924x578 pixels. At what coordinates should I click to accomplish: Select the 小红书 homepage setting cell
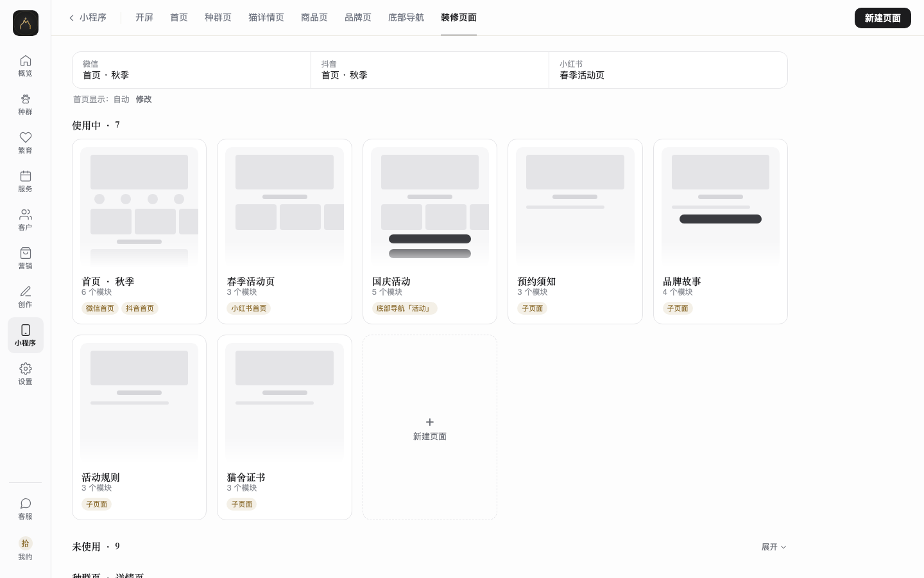coord(668,70)
